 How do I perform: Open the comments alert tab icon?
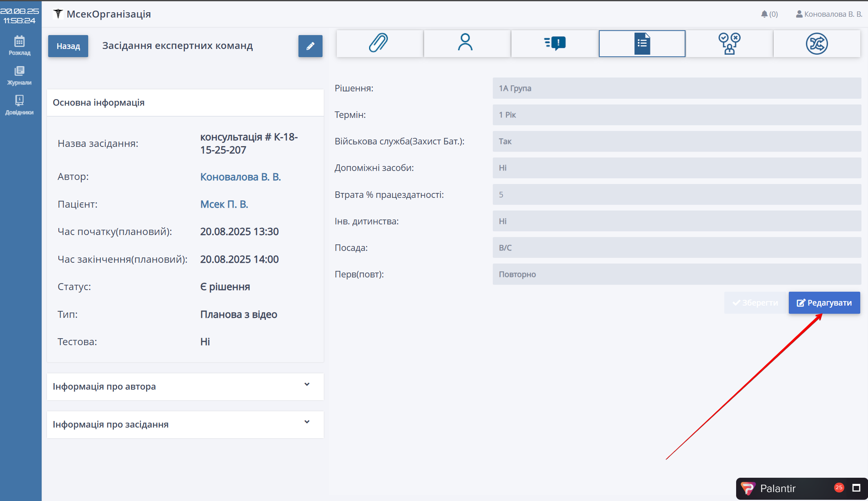click(554, 43)
